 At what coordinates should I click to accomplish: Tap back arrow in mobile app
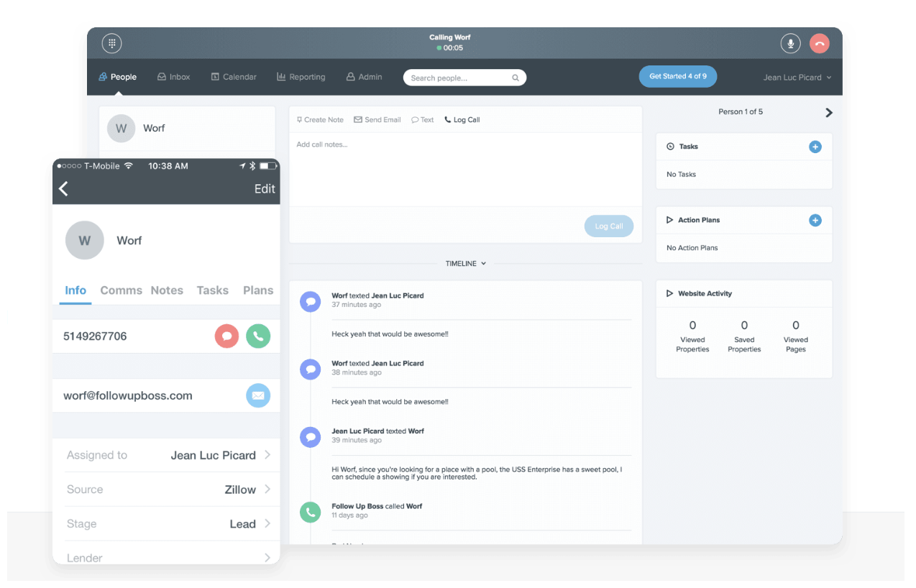tap(64, 188)
